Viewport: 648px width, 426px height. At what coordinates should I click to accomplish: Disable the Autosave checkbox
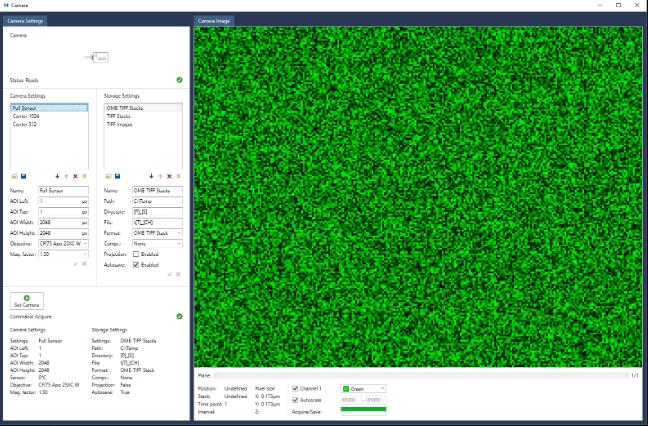tap(137, 264)
